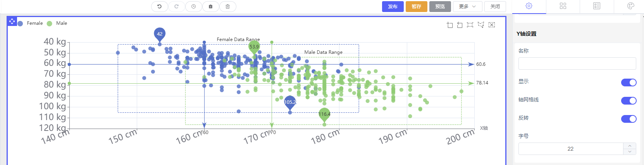Toggle the 显示 switch off
The width and height of the screenshot is (644, 165).
tap(629, 82)
